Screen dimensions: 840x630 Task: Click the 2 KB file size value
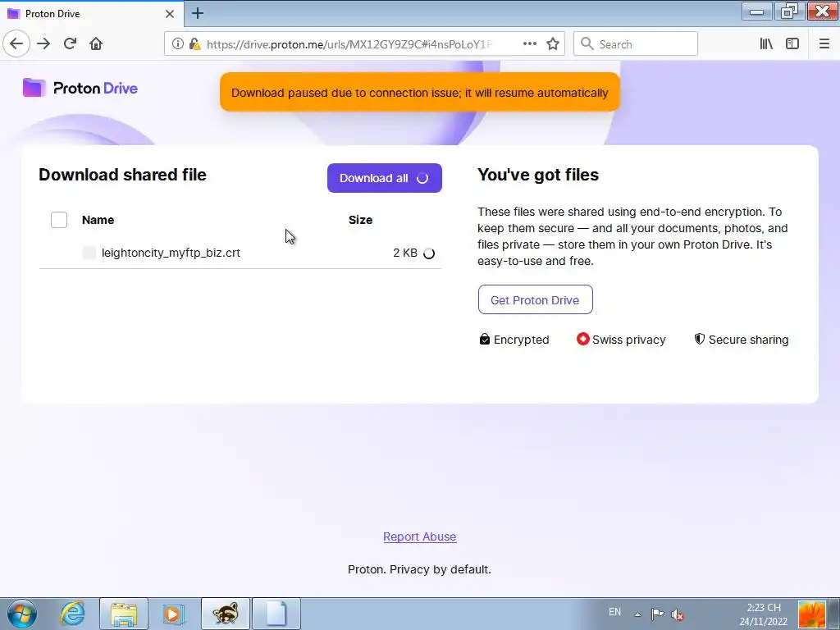(x=405, y=253)
